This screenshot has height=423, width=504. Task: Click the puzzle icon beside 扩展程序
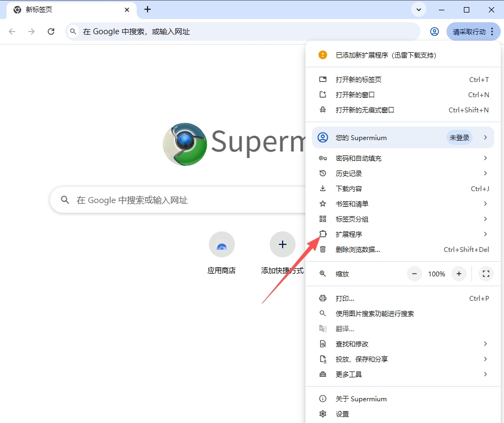(323, 234)
